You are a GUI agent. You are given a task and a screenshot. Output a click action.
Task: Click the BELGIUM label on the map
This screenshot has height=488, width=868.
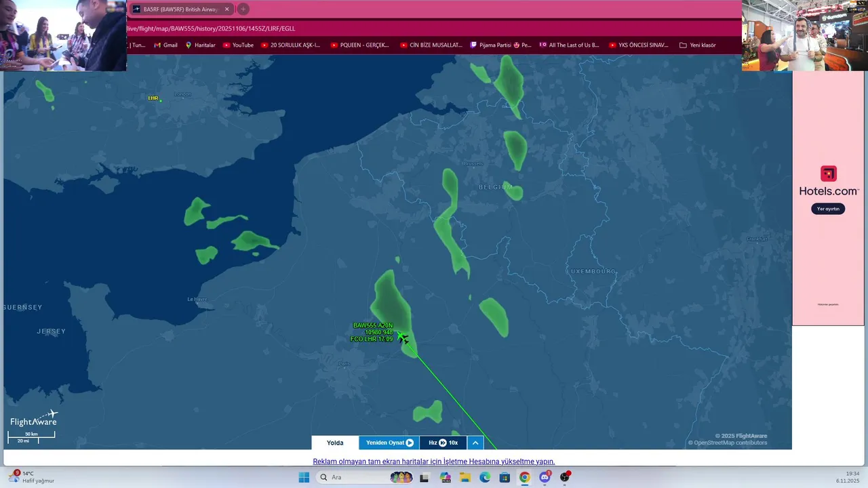click(x=496, y=187)
